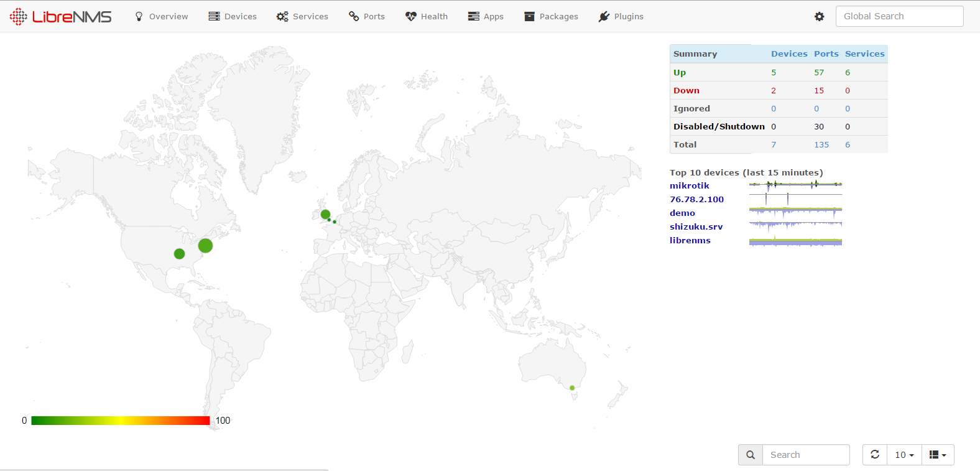
Task: Click the server Devices icon
Action: coord(214,16)
